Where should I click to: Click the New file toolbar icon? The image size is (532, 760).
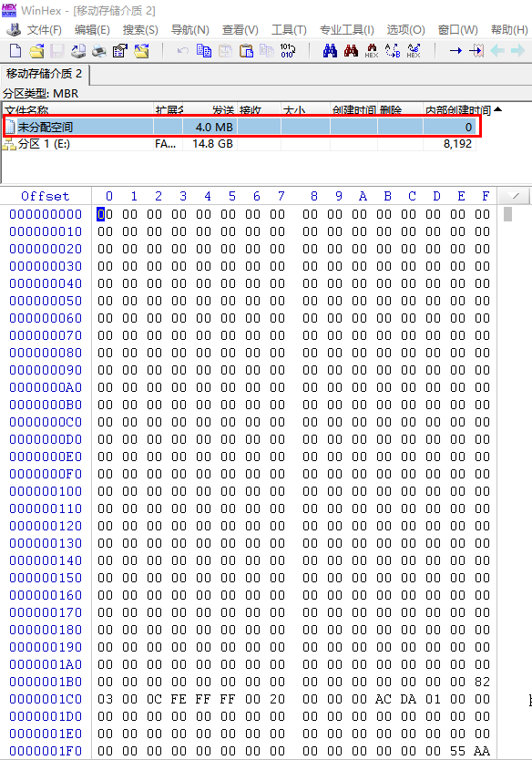click(15, 50)
